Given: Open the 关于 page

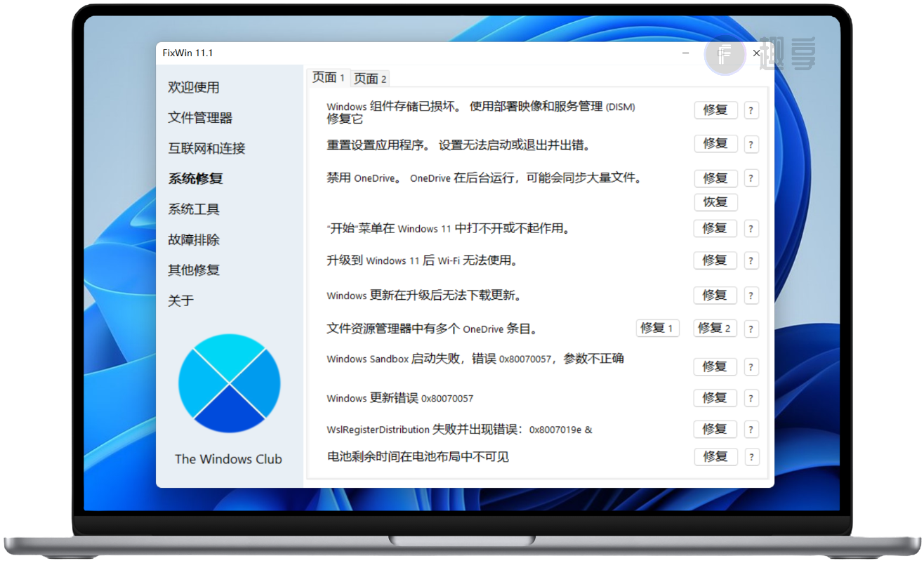Looking at the screenshot, I should pos(180,300).
